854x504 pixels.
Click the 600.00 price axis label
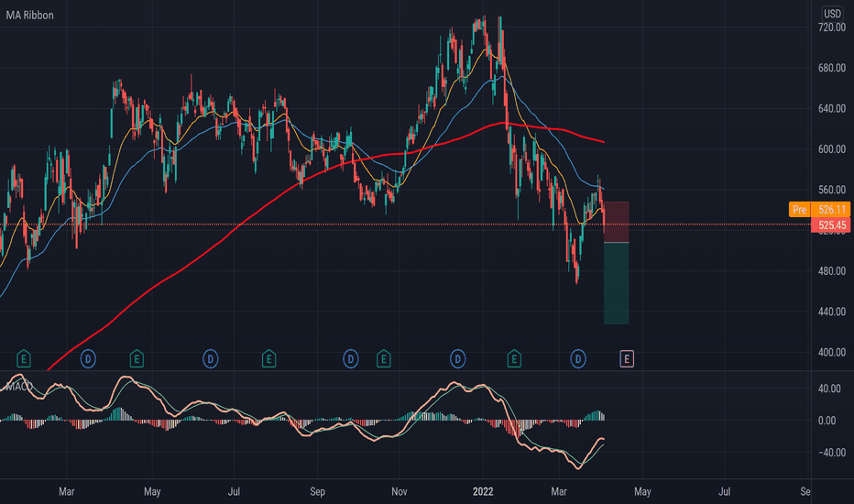click(832, 149)
